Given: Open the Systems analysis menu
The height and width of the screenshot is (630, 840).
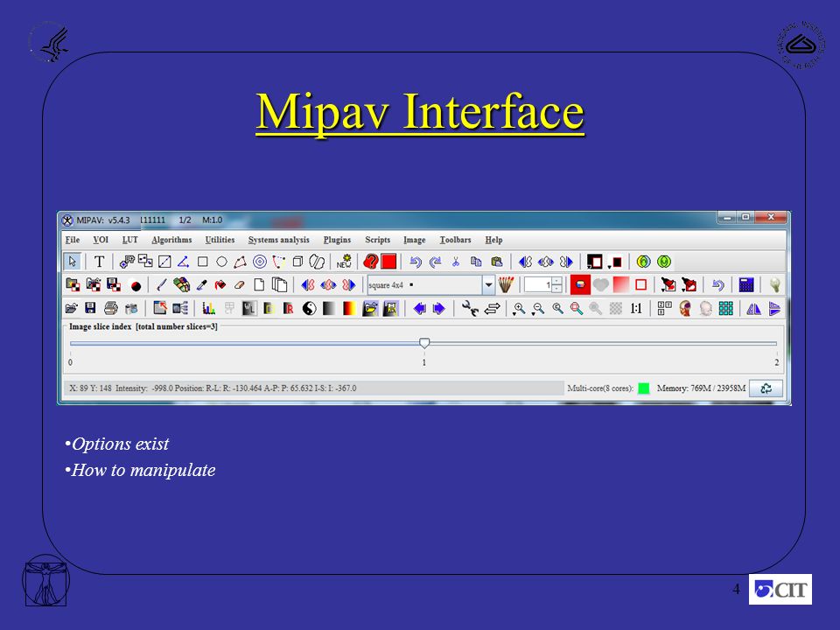Looking at the screenshot, I should [278, 240].
